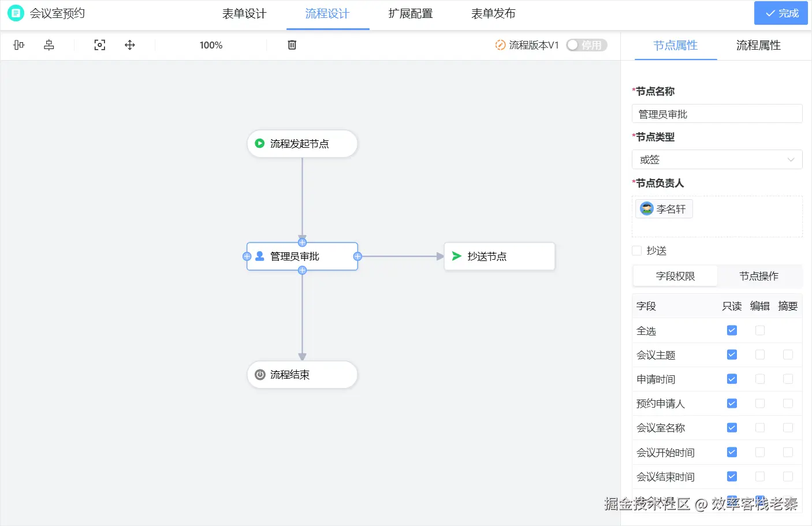
Task: Click the fit-to-view focus icon
Action: coord(100,45)
